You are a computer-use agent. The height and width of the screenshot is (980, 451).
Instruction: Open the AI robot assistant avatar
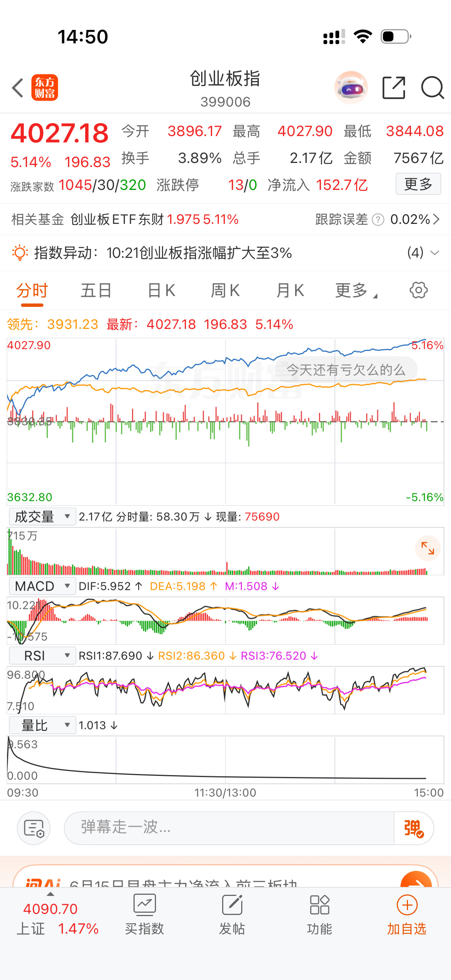pos(351,88)
